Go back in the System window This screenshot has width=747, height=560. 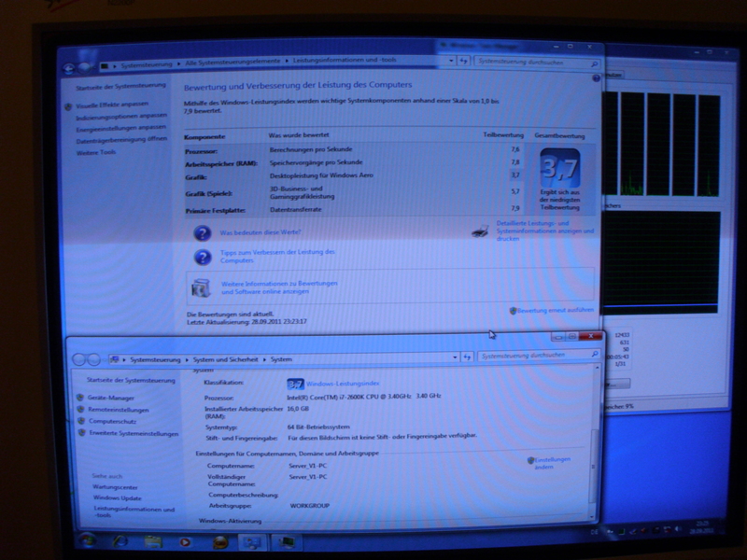tap(78, 359)
